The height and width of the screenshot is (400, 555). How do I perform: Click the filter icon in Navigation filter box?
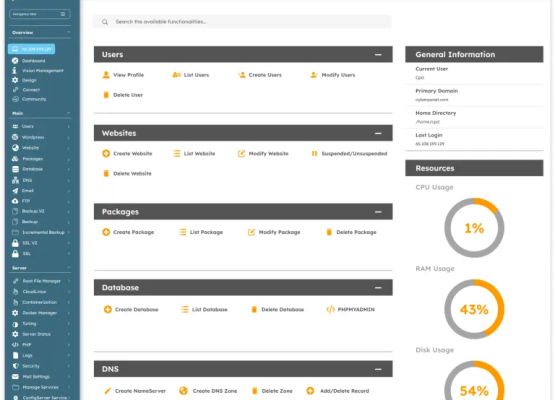pos(63,14)
